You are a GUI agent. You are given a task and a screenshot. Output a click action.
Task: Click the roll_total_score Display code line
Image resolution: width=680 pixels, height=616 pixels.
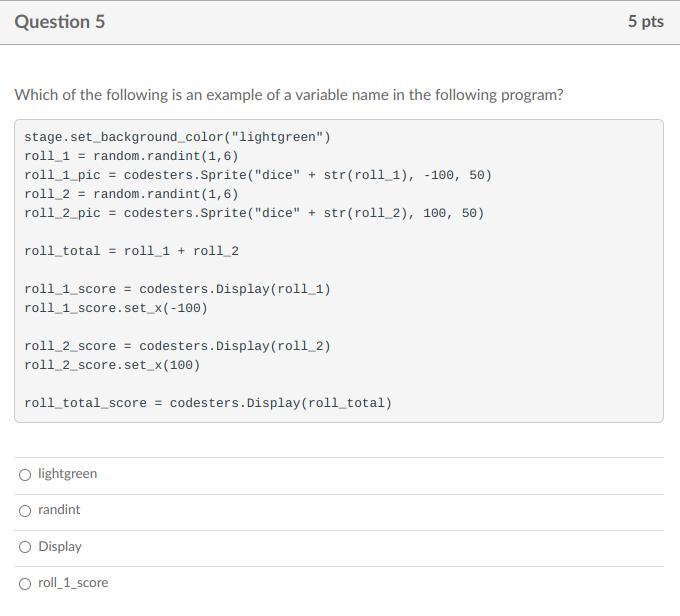pos(208,403)
